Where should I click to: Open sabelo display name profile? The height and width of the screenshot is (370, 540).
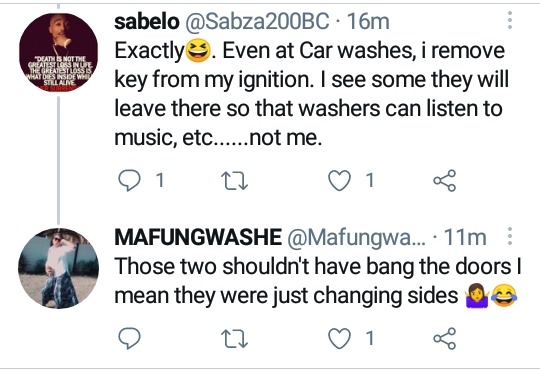[x=147, y=21]
